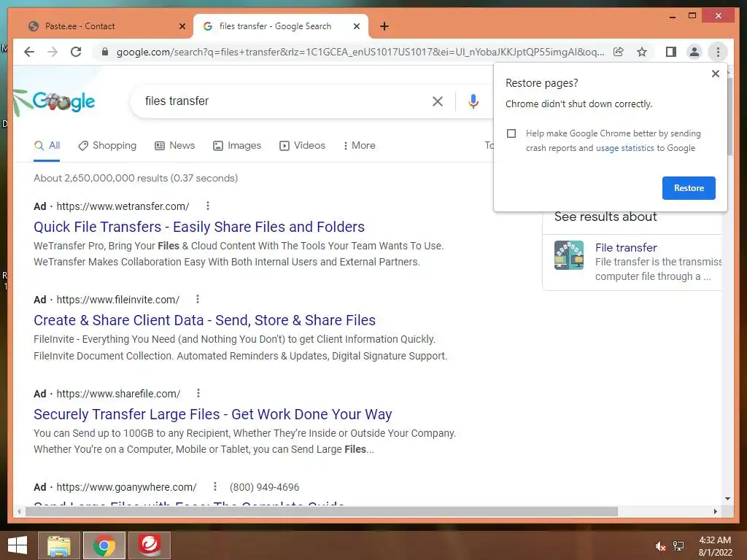
Task: Open the usage statistics link
Action: [x=624, y=148]
